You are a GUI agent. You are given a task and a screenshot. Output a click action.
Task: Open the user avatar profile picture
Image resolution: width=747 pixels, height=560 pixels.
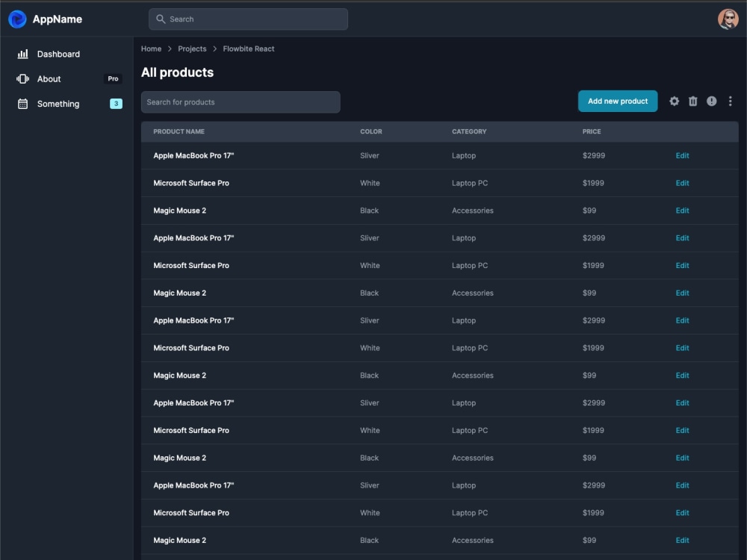pyautogui.click(x=728, y=19)
